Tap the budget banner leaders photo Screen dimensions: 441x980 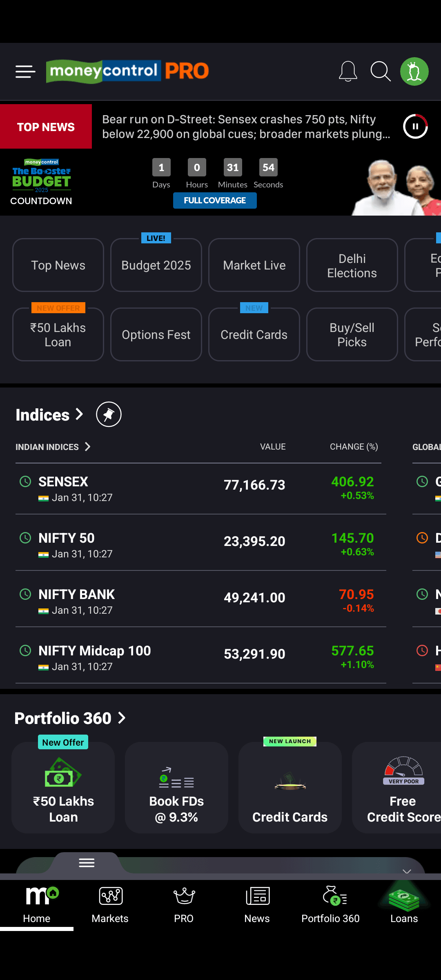pyautogui.click(x=395, y=187)
